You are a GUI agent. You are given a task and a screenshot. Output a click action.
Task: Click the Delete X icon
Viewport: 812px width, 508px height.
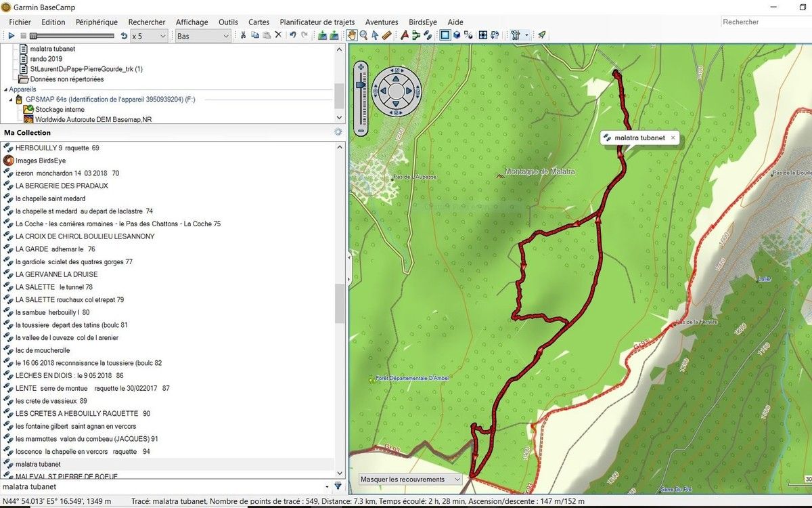click(278, 36)
